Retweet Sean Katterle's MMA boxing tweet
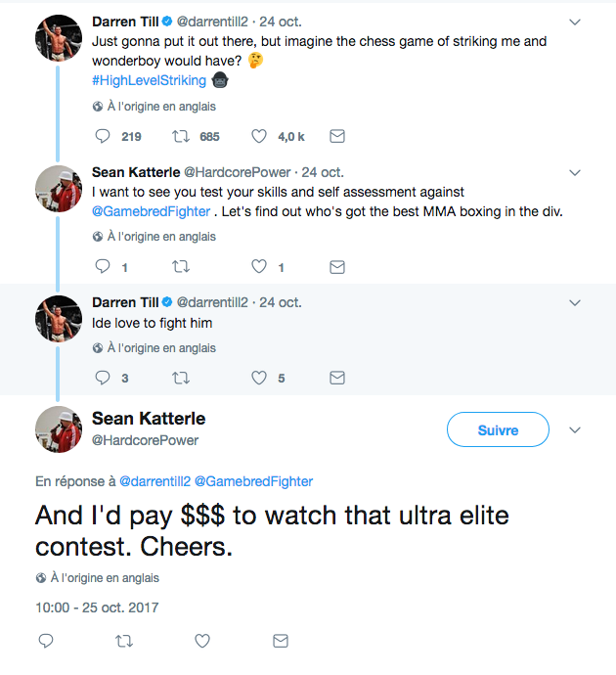This screenshot has width=616, height=675. point(181,267)
